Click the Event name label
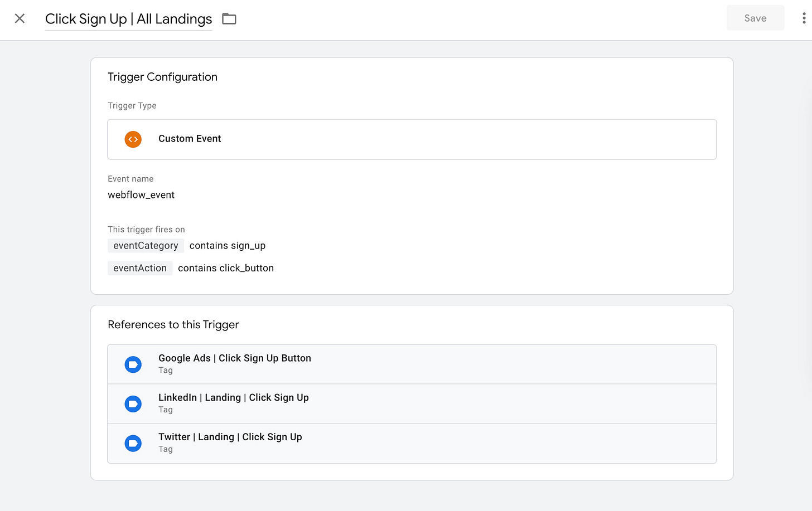 (130, 179)
